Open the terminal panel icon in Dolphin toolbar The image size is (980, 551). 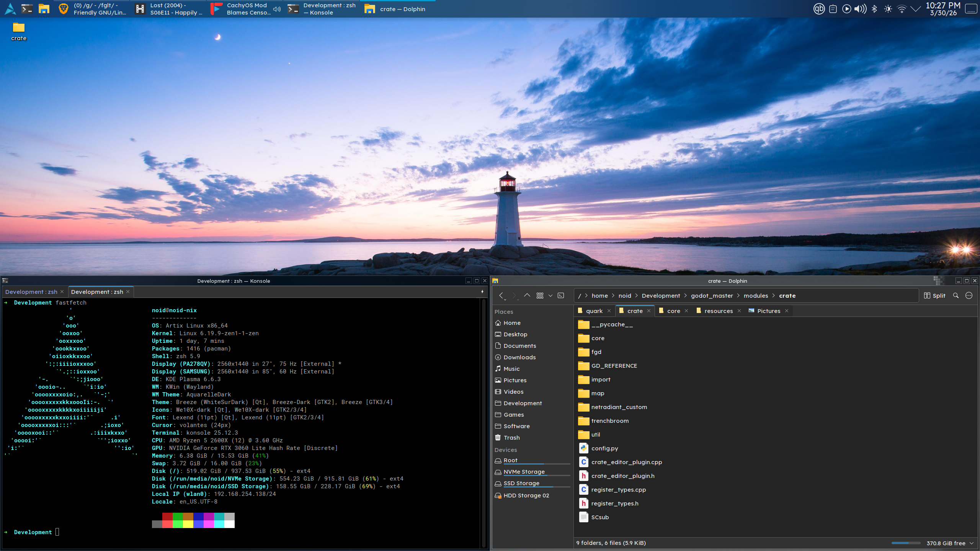[x=561, y=295]
